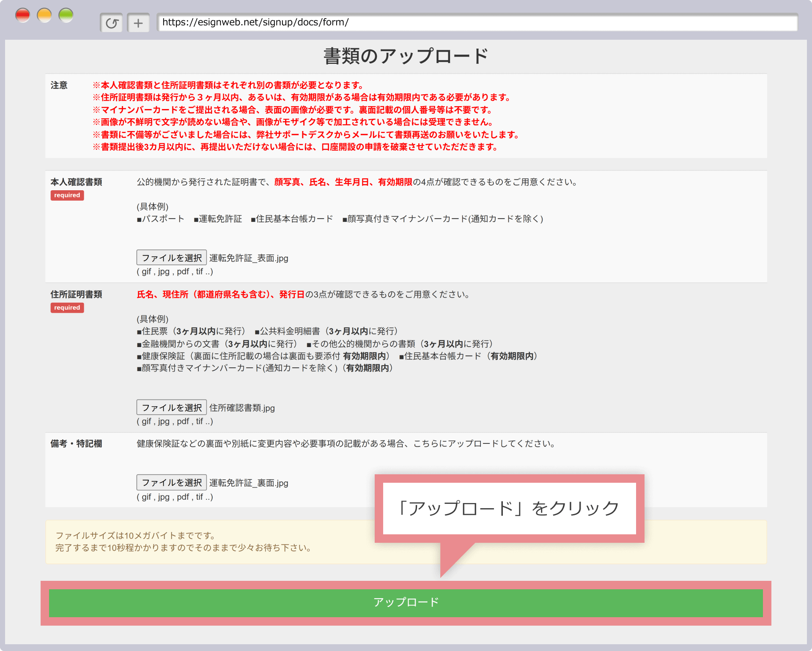The image size is (812, 651).
Task: Click the 備考・特記欄 section label
Action: 76,443
